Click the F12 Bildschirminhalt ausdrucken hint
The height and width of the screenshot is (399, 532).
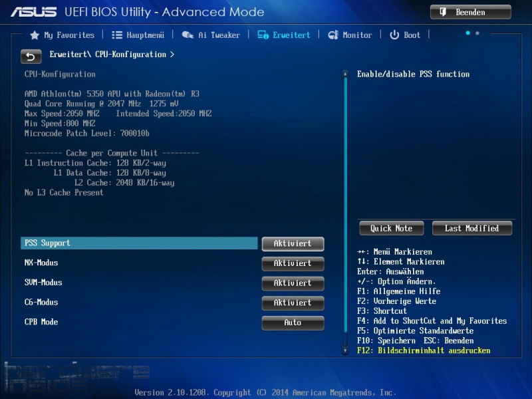coord(424,350)
